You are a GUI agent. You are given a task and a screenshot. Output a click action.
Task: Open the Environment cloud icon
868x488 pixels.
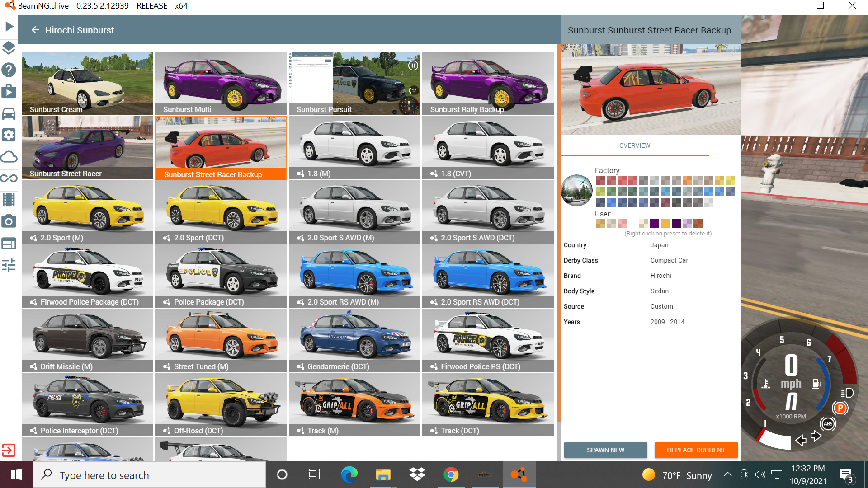pos(9,157)
